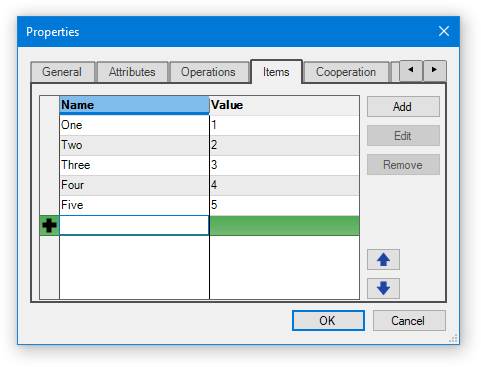Screen dimensions: 481x367
Task: Click the value cell '3'
Action: click(x=284, y=165)
